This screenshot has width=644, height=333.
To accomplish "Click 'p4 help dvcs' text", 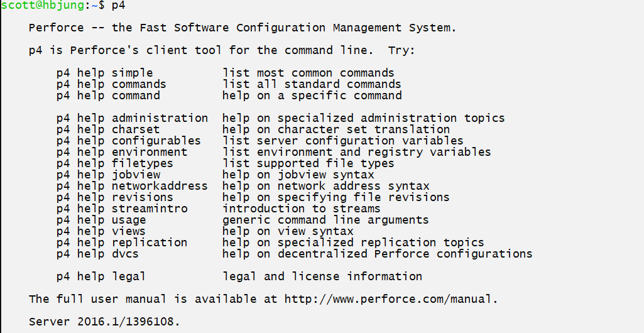I will [x=98, y=254].
